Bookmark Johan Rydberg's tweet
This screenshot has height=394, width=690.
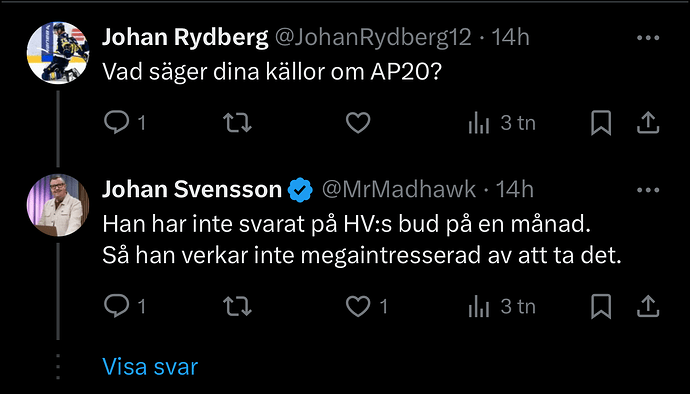click(601, 122)
